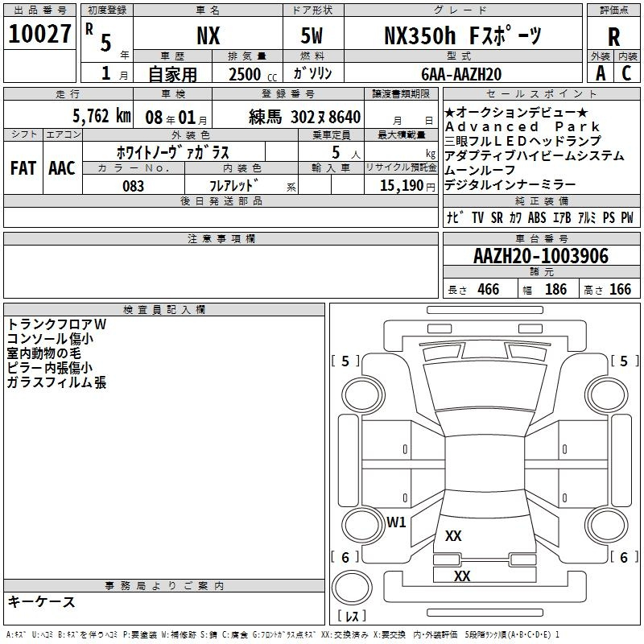Select the exterior color ホワイトノーヴァガラス
Image resolution: width=644 pixels, height=644 pixels.
tap(173, 152)
